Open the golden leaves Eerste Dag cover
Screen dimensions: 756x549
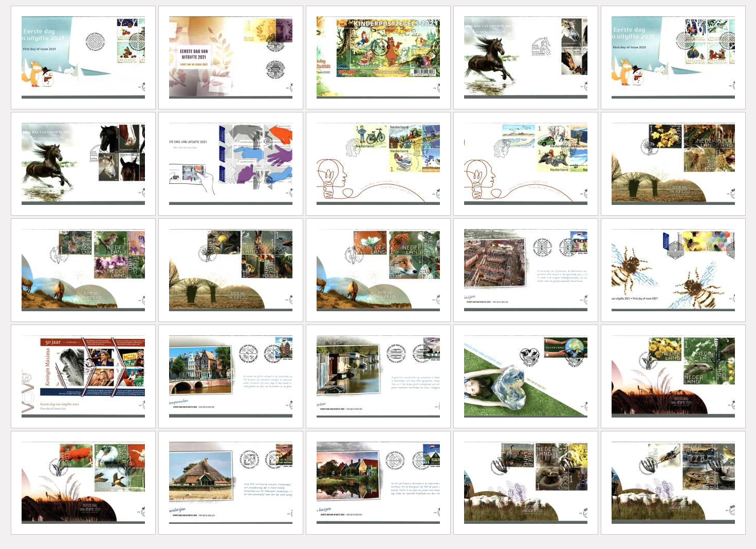click(231, 58)
